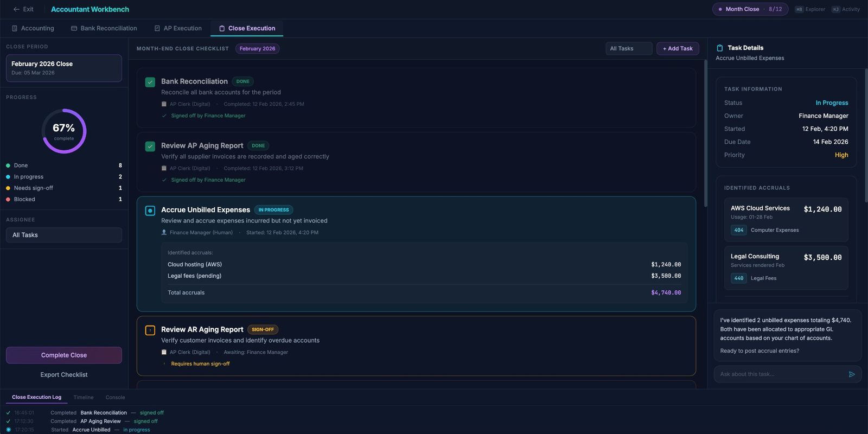Click Export Checklist link
Viewport: 868px width, 434px height.
tap(64, 375)
